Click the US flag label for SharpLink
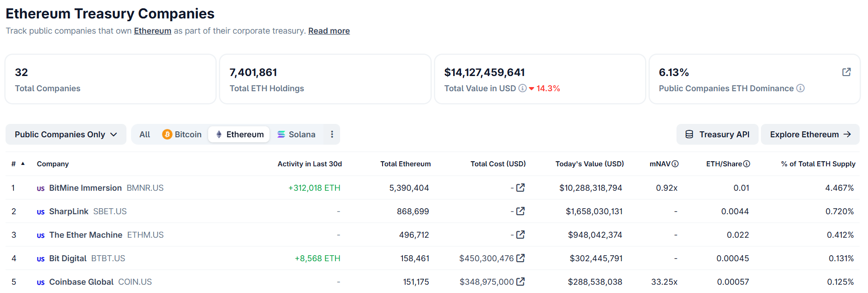868x293 pixels. pyautogui.click(x=41, y=212)
